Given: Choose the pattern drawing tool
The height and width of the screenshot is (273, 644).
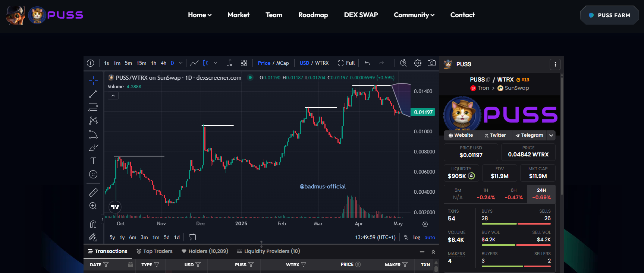Looking at the screenshot, I should tap(93, 121).
